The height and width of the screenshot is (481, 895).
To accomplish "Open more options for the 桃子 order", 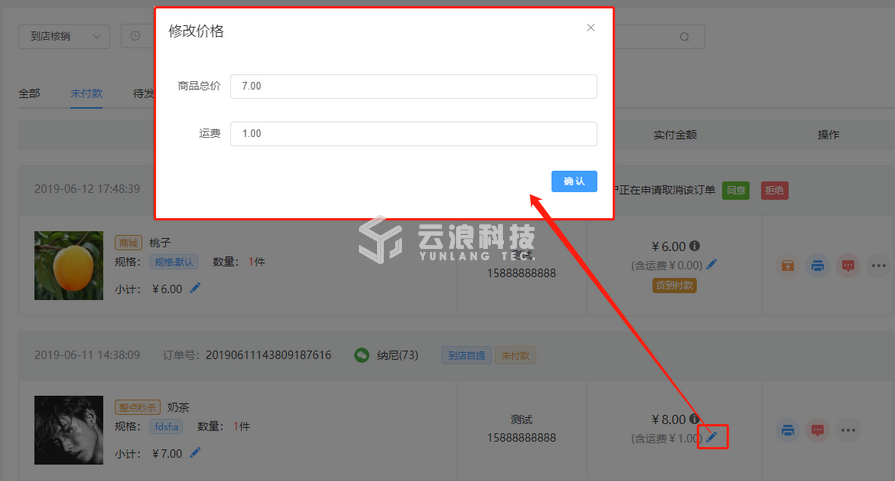I will [879, 266].
